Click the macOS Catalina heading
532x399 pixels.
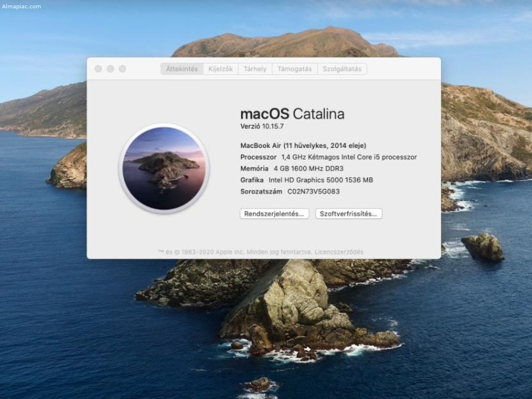(292, 114)
